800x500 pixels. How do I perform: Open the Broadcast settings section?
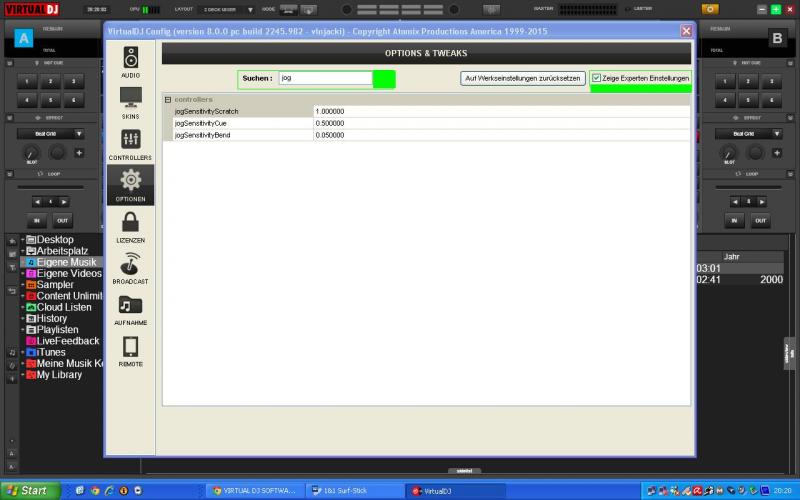(131, 268)
